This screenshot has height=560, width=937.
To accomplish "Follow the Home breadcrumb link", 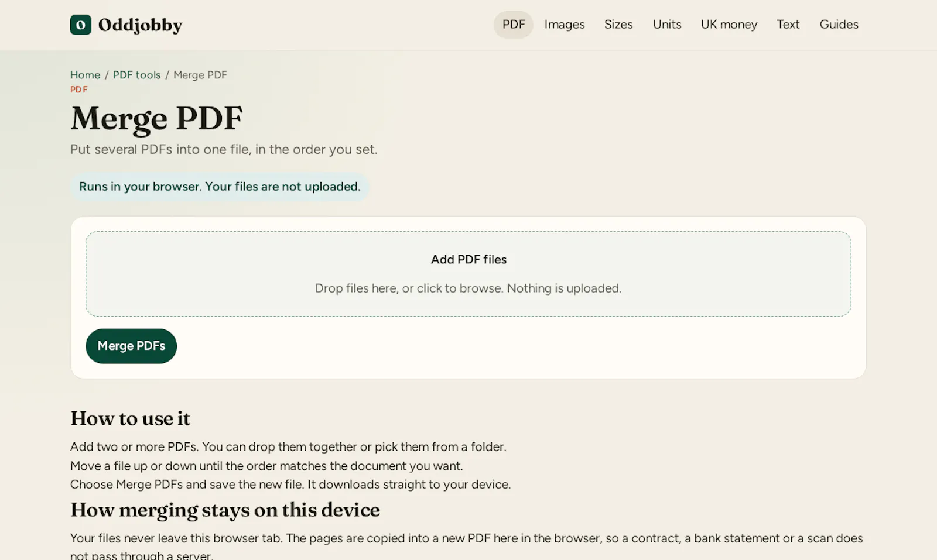I will click(x=85, y=75).
